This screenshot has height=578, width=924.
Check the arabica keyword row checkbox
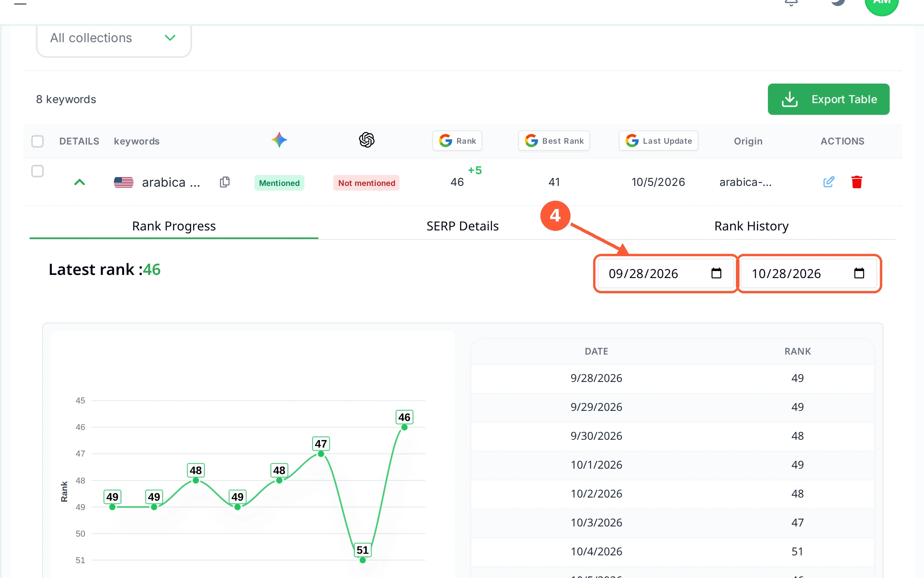pos(37,171)
